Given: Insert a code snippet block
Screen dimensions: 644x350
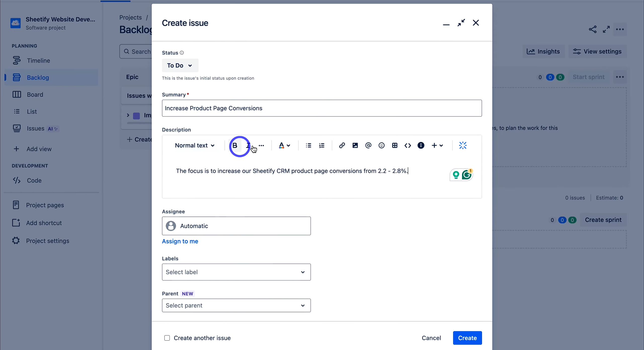Looking at the screenshot, I should [x=408, y=145].
